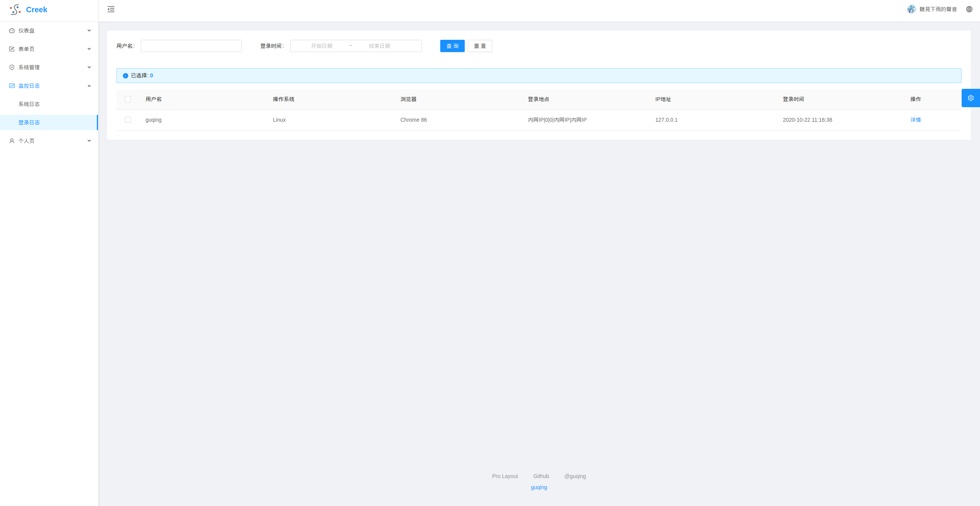Click the blue 查询 button
The height and width of the screenshot is (506, 980).
click(x=452, y=46)
